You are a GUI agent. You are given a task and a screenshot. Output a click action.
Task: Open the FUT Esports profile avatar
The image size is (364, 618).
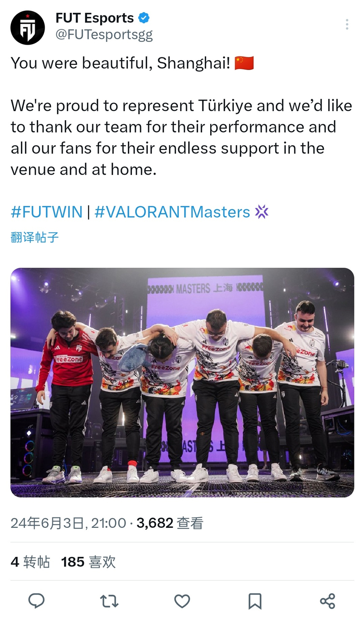tap(28, 27)
